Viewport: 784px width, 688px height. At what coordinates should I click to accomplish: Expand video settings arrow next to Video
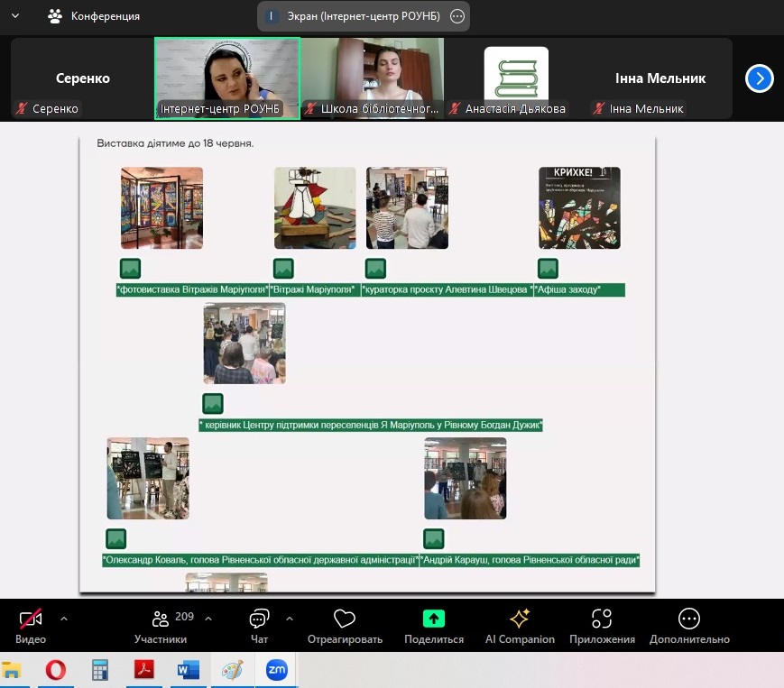pos(64,619)
